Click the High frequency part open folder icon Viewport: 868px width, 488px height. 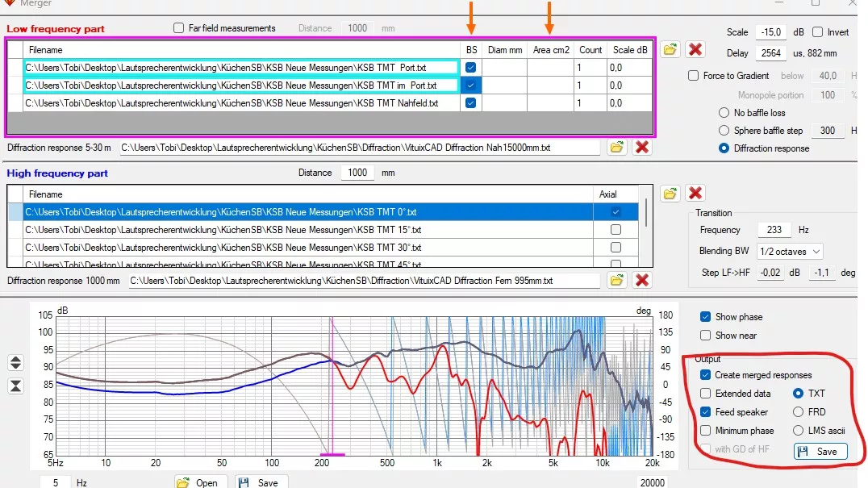[670, 193]
